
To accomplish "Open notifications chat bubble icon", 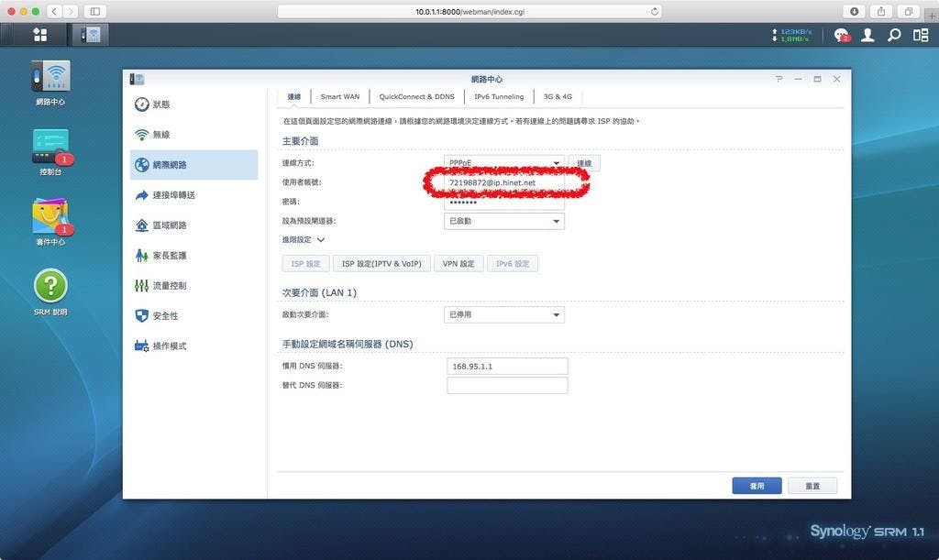I will 841,35.
